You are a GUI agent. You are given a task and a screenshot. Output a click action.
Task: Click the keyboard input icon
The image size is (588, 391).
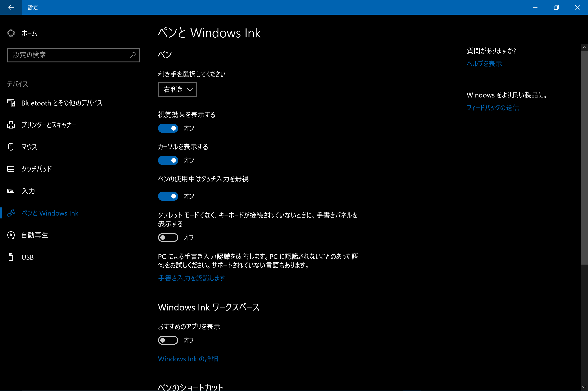(x=11, y=191)
